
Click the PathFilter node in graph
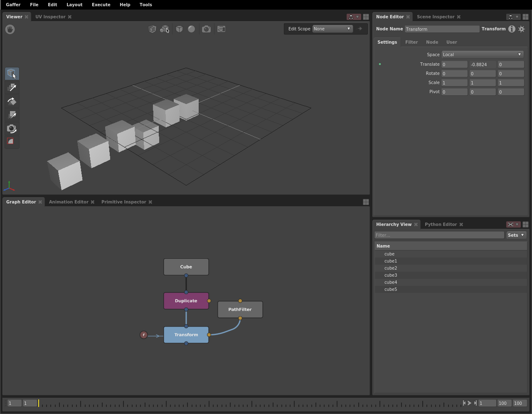(240, 310)
